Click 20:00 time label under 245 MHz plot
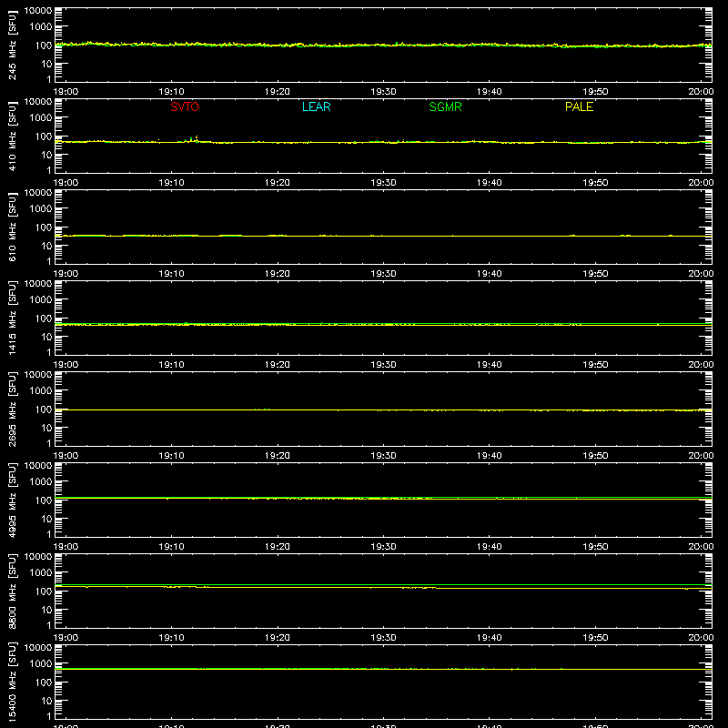728x728 pixels. click(x=701, y=92)
